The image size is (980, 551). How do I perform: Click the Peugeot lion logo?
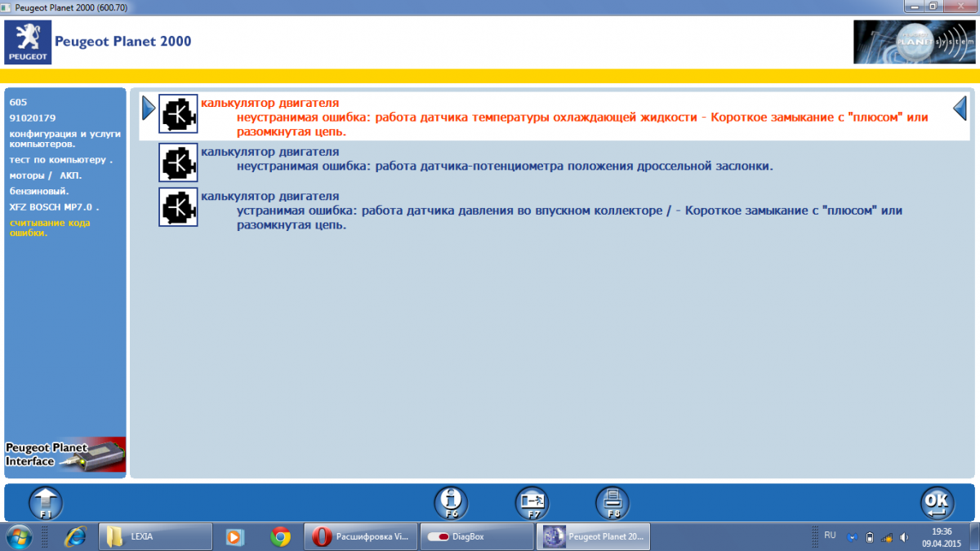[27, 42]
